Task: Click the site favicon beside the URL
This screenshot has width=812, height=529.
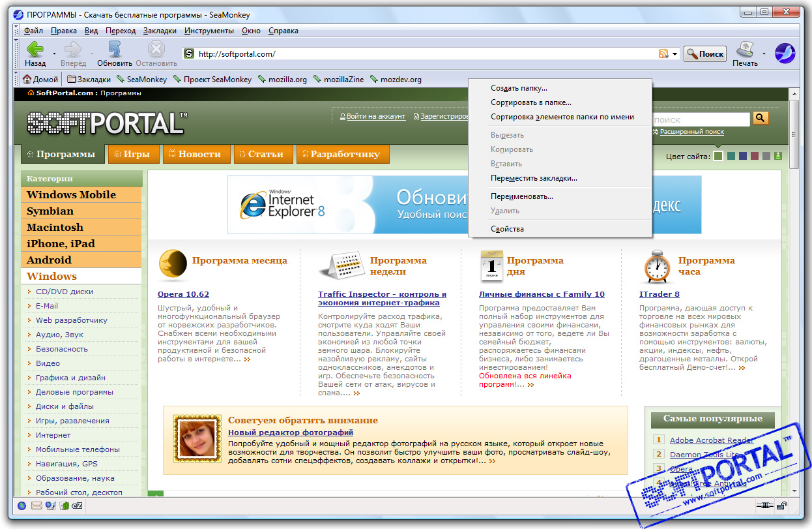Action: click(189, 54)
